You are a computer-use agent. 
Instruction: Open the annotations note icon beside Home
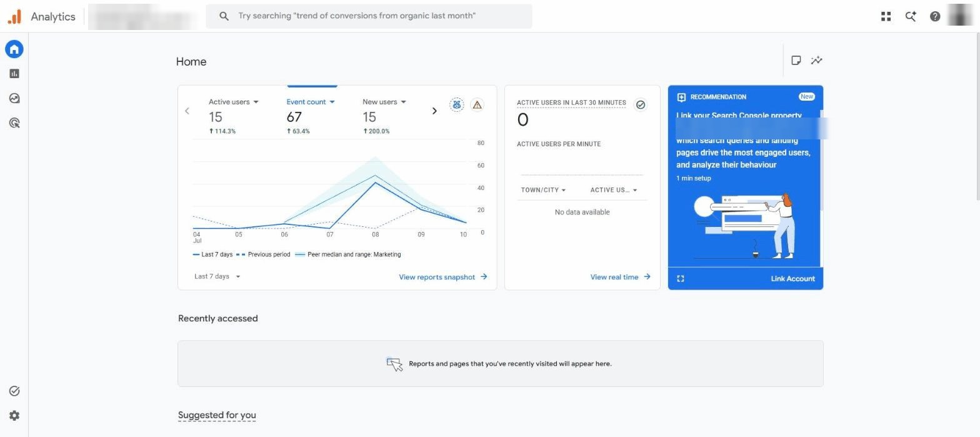pos(796,61)
